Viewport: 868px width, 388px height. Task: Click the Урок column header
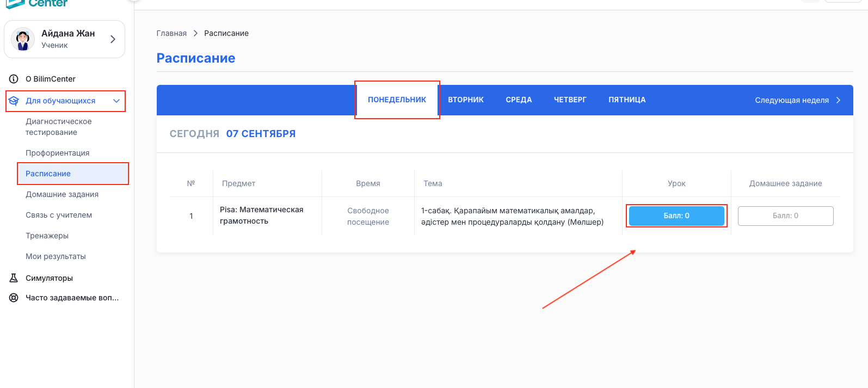click(676, 183)
